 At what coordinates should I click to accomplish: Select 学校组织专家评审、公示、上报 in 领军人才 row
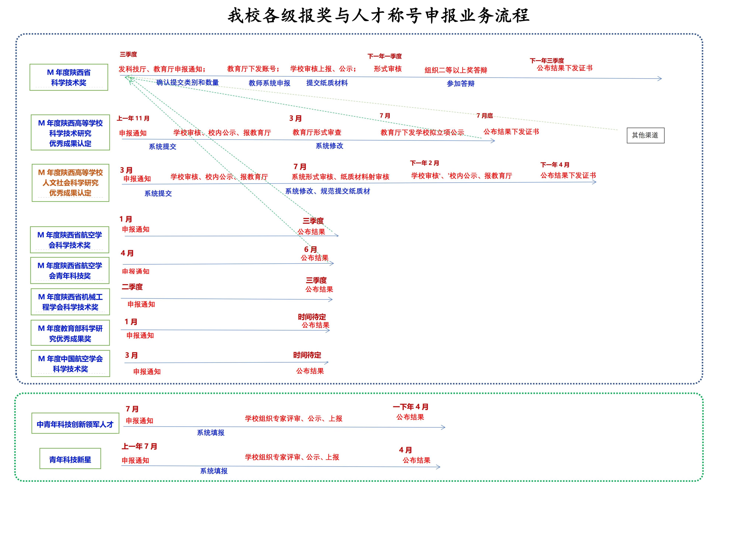click(x=294, y=418)
